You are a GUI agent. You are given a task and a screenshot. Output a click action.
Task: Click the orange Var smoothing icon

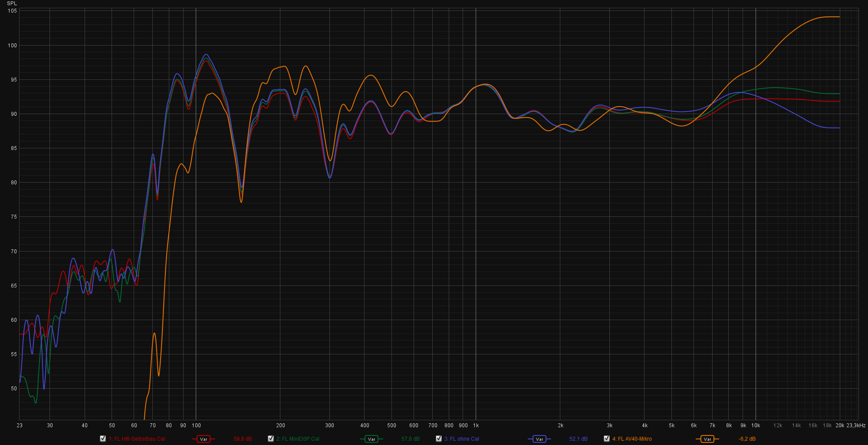coord(707,439)
